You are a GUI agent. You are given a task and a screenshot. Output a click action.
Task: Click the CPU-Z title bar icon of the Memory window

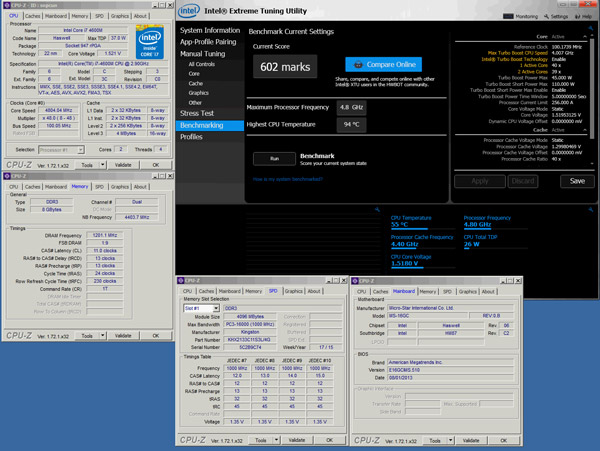7,176
